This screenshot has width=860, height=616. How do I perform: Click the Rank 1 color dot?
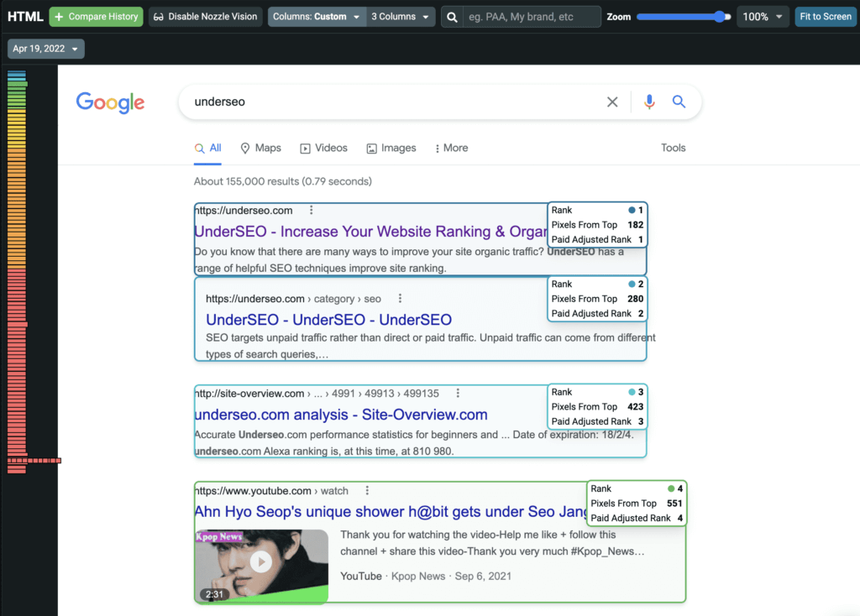tap(632, 210)
